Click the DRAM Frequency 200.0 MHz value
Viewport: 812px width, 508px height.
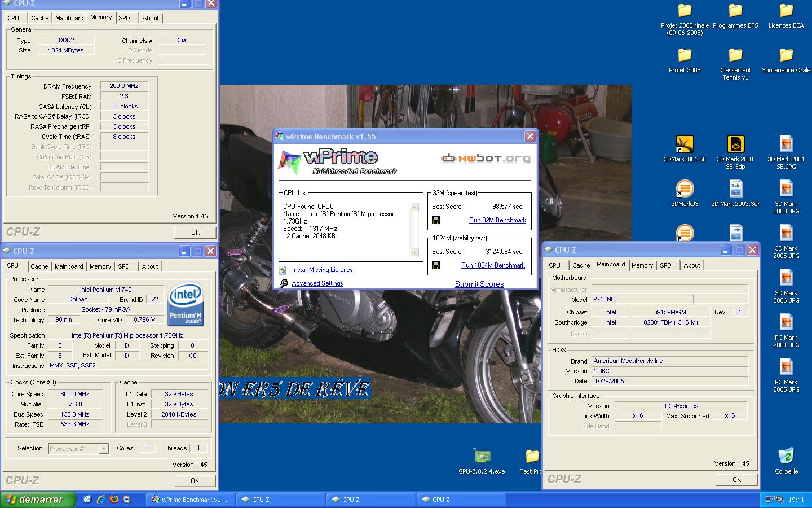[x=124, y=86]
